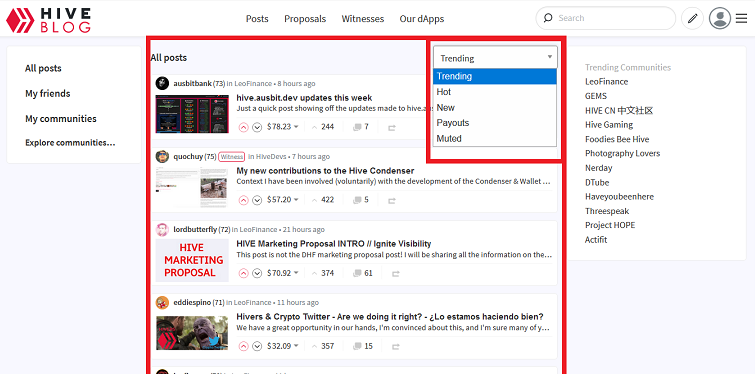This screenshot has width=755, height=374.
Task: Click quochuy's avatar
Action: click(162, 156)
